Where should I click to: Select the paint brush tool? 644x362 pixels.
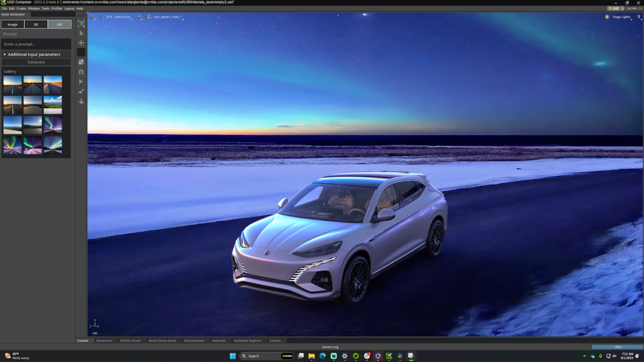pyautogui.click(x=81, y=91)
